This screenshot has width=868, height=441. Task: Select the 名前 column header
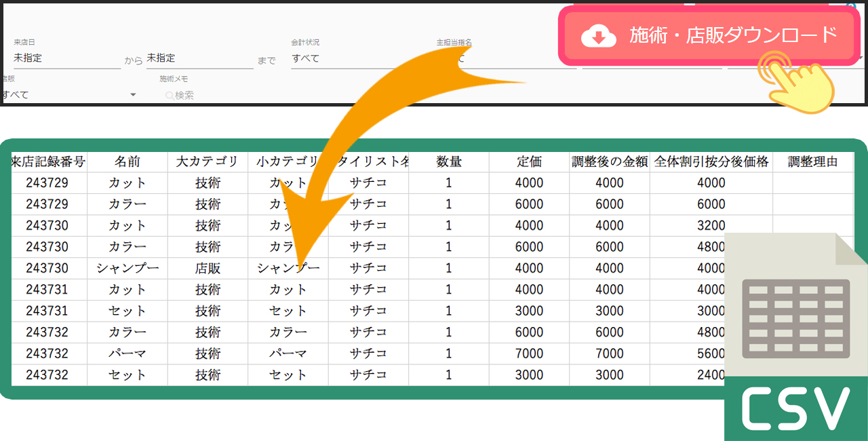127,161
